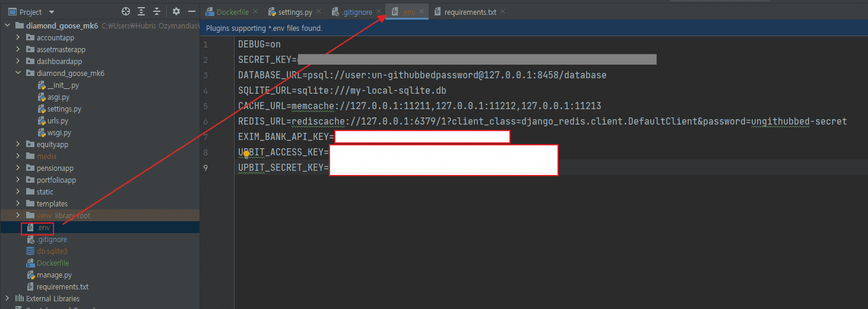Hide the Project tool window

(191, 11)
